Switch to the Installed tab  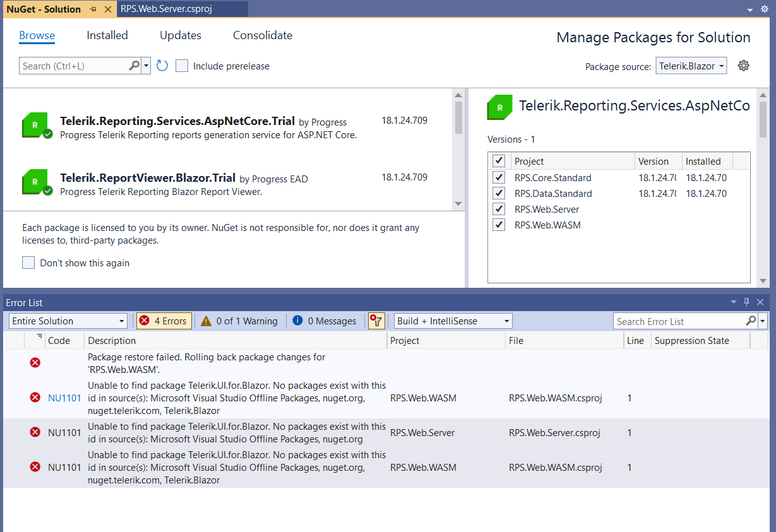(107, 35)
